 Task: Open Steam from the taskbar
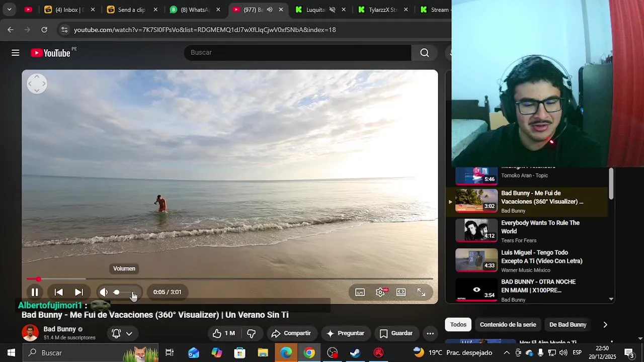[355, 353]
